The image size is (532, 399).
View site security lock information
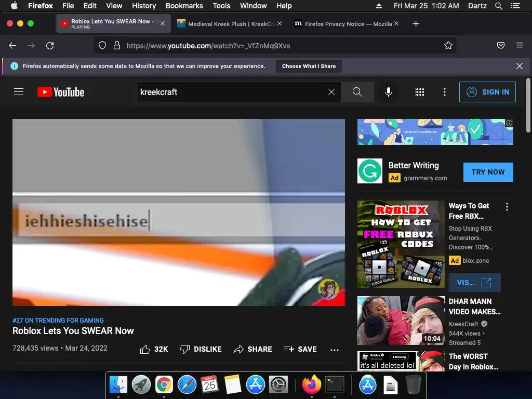click(117, 46)
